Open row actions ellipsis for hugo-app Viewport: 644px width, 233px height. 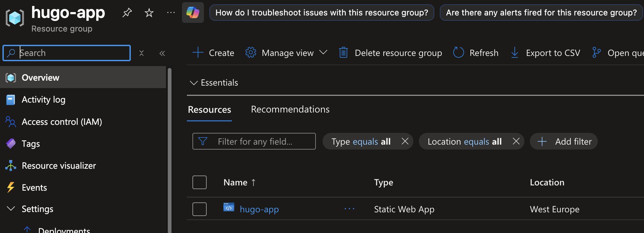click(349, 209)
